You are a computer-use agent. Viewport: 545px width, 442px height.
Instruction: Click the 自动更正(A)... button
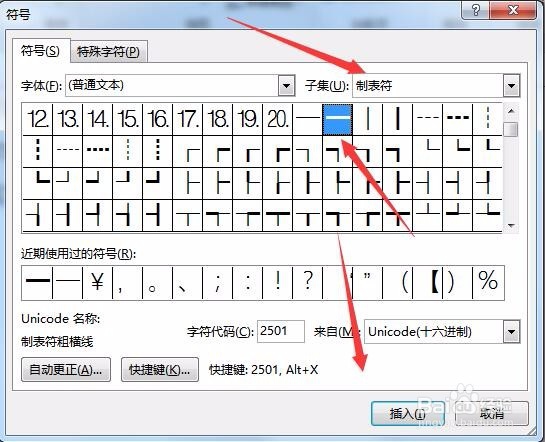[66, 370]
